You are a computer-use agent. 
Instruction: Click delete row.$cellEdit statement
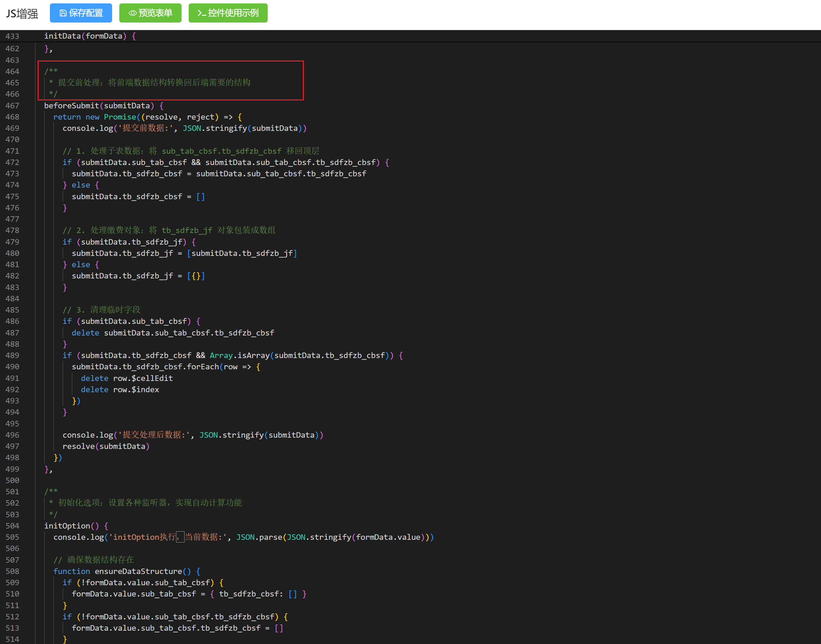pos(127,378)
